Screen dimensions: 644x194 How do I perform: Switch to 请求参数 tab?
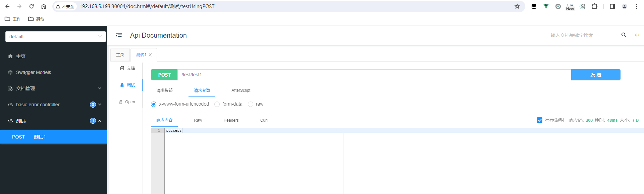[x=202, y=90]
